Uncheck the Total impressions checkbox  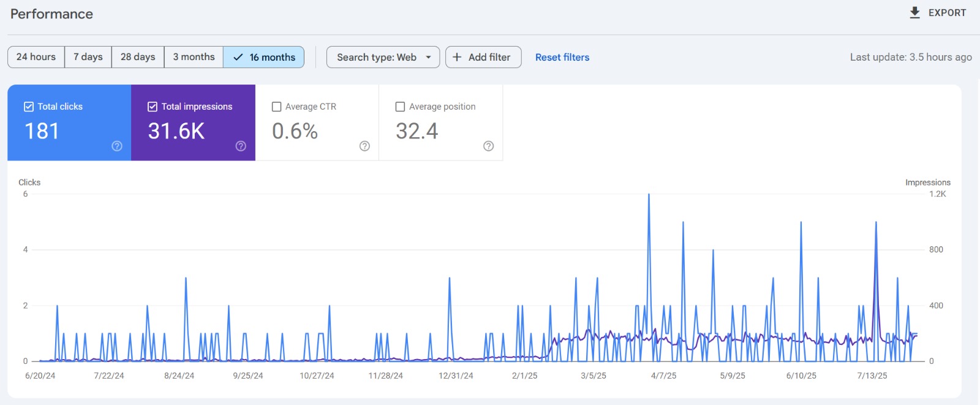[x=153, y=107]
